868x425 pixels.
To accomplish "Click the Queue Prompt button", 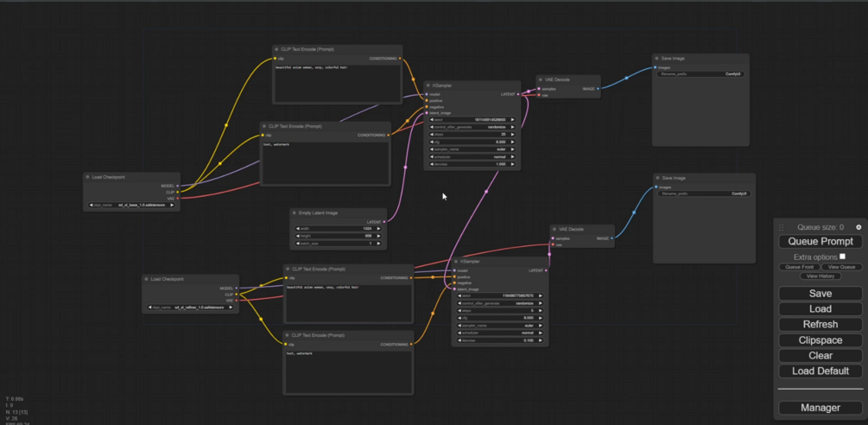I will 820,241.
